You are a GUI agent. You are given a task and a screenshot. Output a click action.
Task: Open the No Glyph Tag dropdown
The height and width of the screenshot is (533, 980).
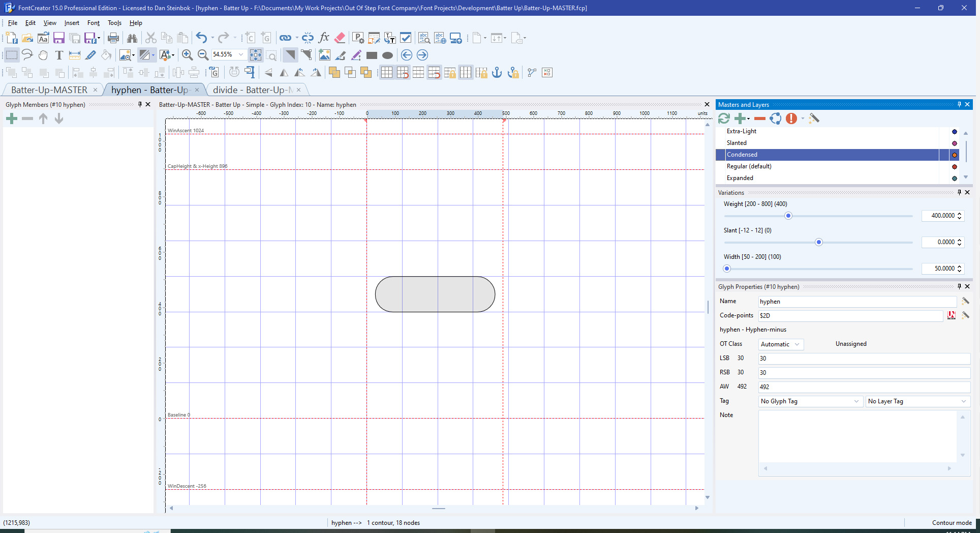[x=810, y=401]
